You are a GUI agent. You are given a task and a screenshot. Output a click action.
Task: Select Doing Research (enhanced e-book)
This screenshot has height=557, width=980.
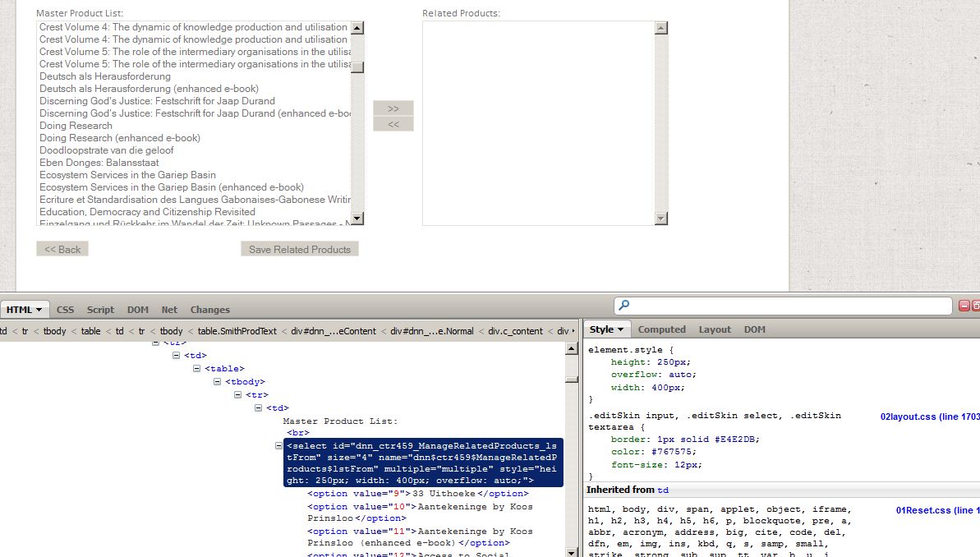(x=120, y=138)
